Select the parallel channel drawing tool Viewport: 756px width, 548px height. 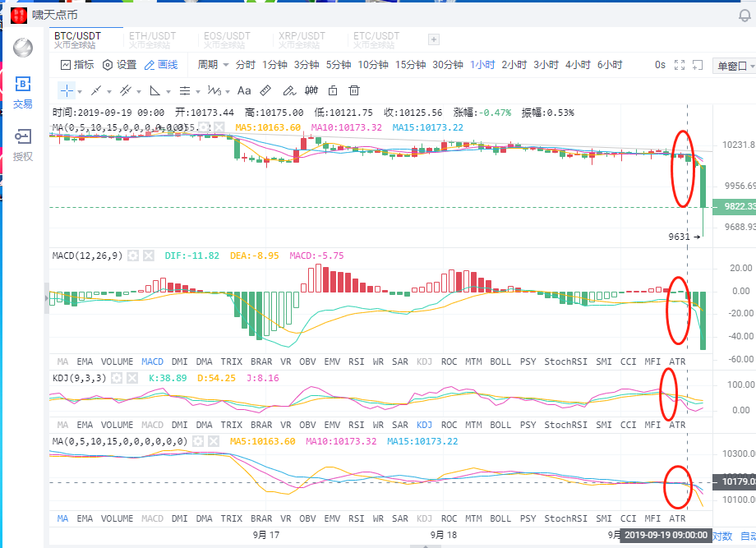126,90
